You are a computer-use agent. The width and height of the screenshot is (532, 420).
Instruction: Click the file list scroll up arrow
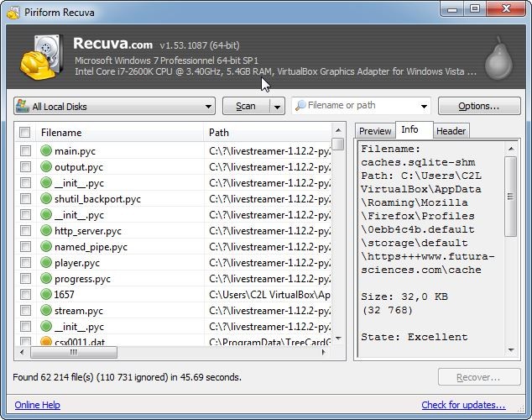[338, 131]
